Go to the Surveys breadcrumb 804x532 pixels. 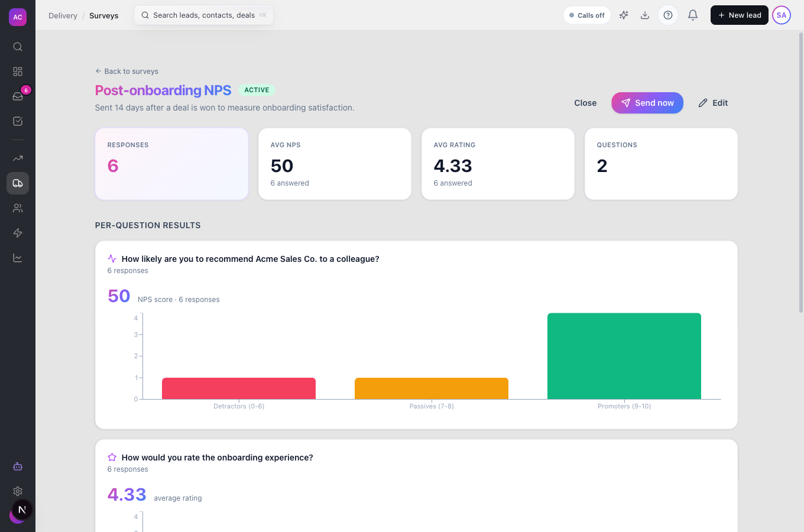104,15
